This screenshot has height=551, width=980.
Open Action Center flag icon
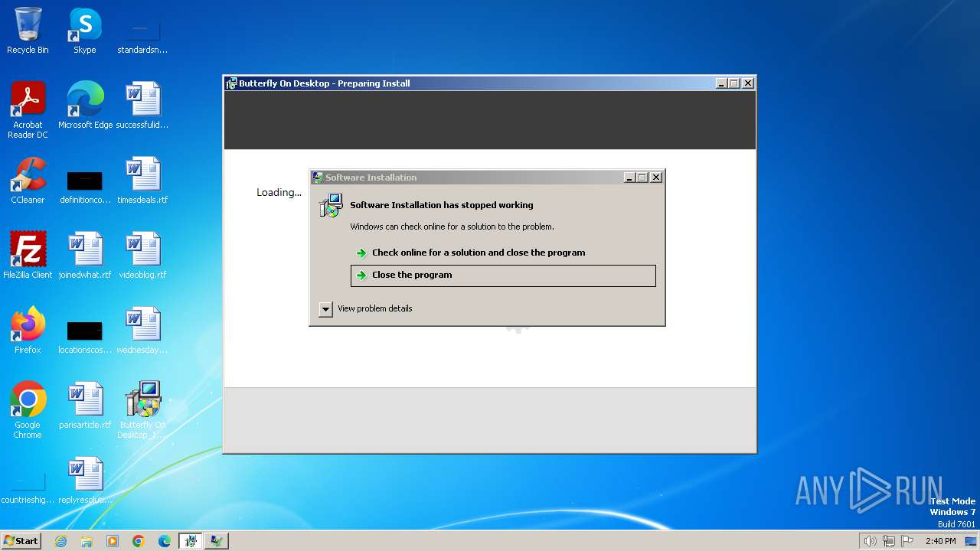907,541
